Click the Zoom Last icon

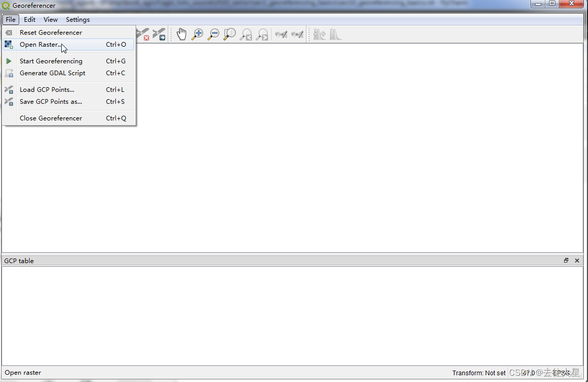(x=246, y=34)
